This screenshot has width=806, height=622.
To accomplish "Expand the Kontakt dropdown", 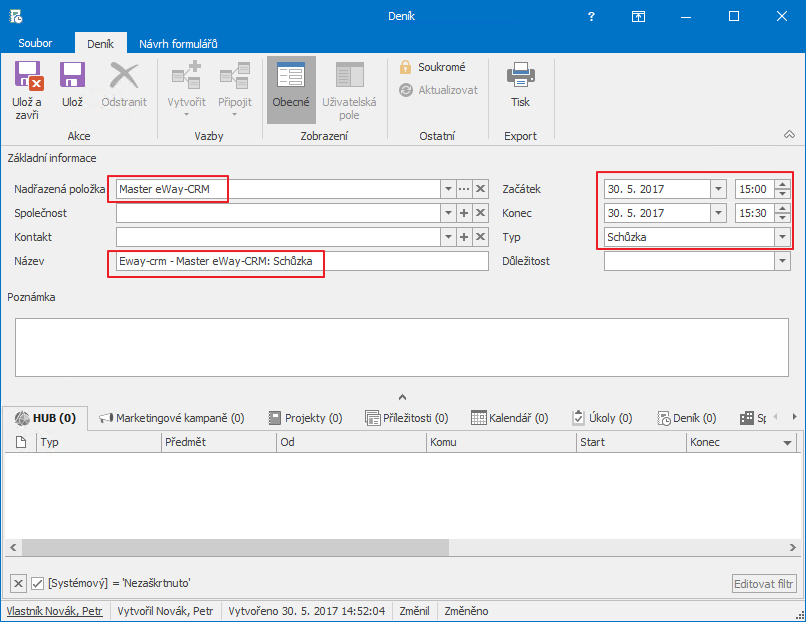I will pos(448,237).
